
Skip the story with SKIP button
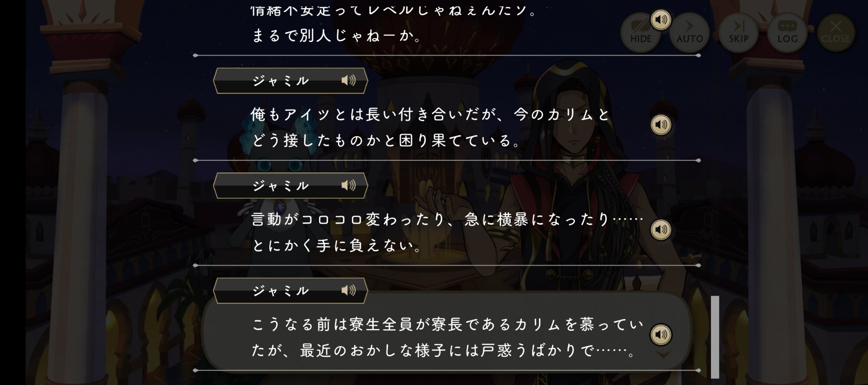pyautogui.click(x=738, y=33)
